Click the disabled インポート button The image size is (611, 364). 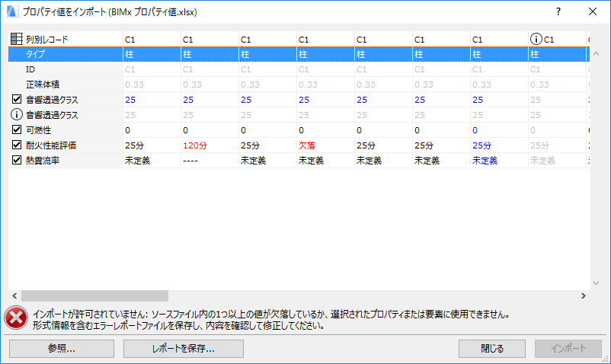pyautogui.click(x=568, y=349)
